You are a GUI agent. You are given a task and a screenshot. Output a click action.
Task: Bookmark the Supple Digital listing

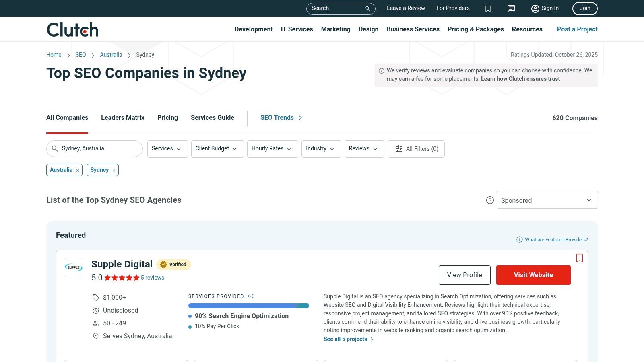[580, 258]
